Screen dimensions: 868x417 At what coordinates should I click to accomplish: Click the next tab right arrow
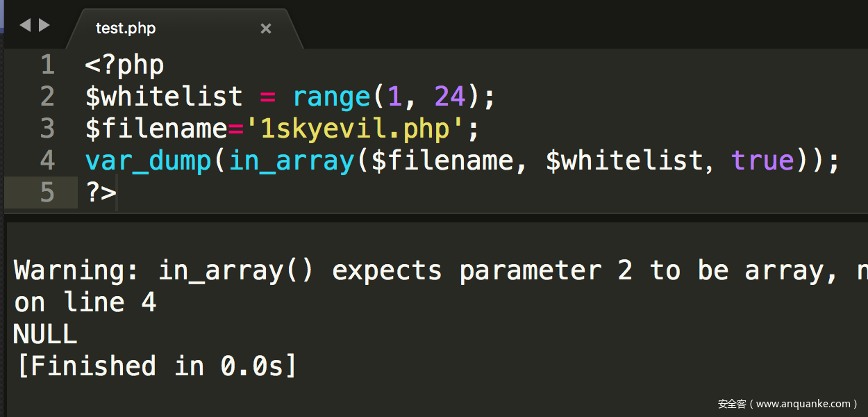pos(44,26)
